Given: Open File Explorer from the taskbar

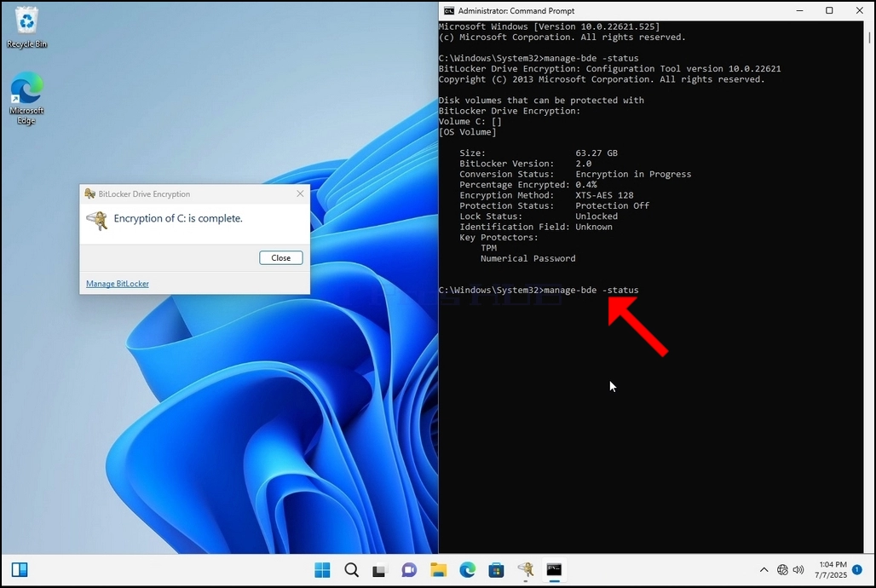Looking at the screenshot, I should click(438, 569).
